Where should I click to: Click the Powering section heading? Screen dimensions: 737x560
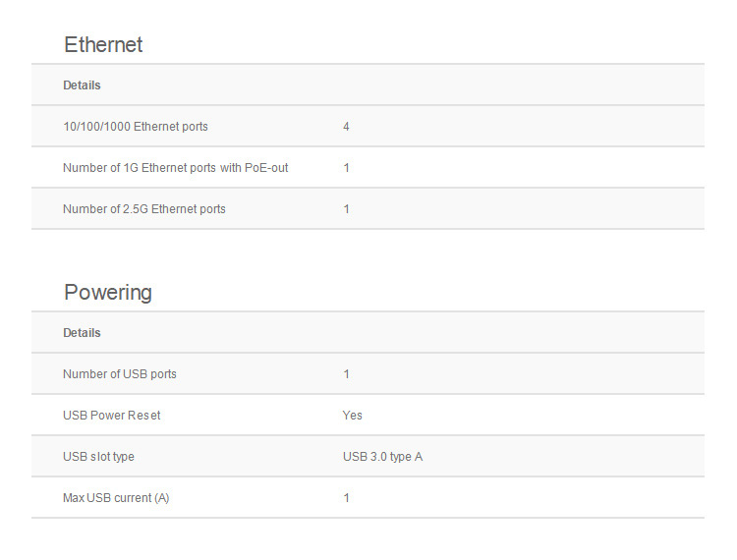point(108,293)
